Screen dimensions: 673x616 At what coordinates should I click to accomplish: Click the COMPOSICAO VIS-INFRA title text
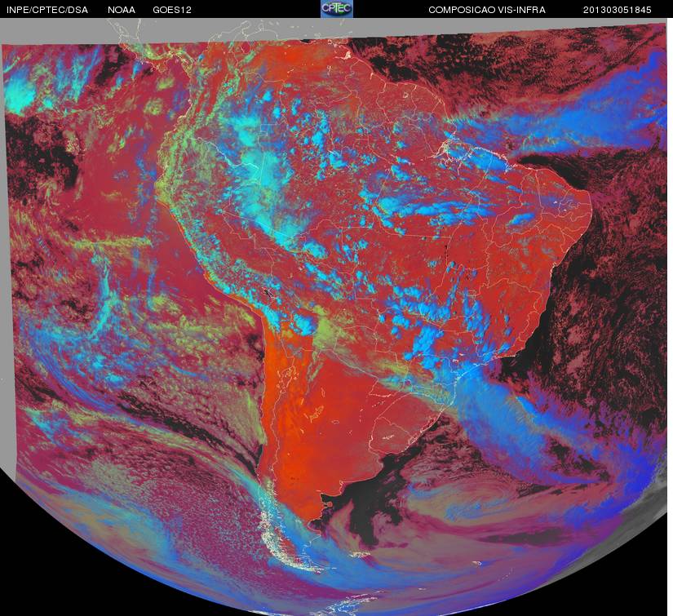click(487, 10)
